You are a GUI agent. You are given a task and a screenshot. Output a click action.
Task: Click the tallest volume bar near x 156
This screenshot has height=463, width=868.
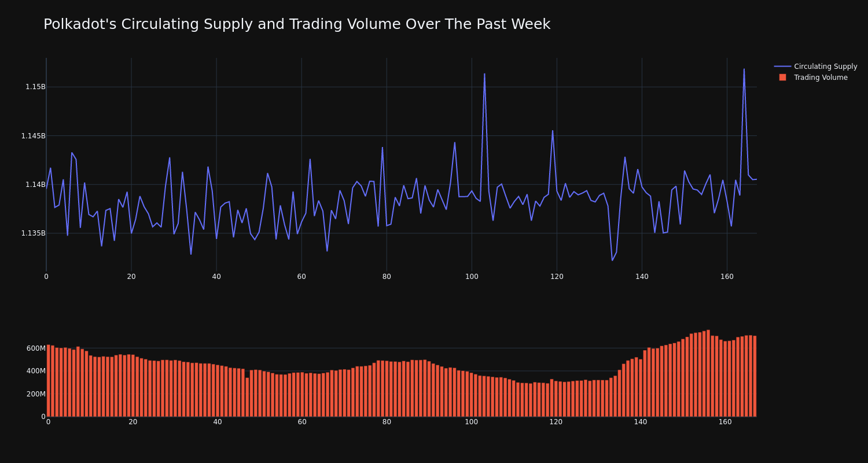pyautogui.click(x=708, y=373)
